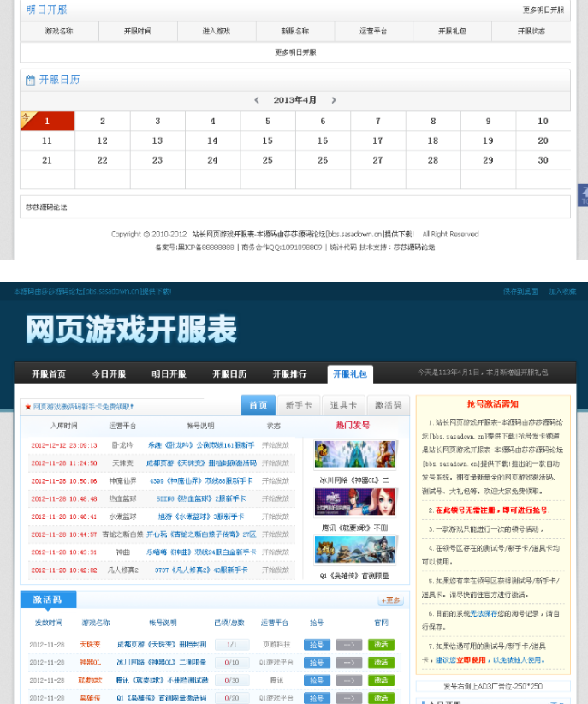Click the arrow button in 枭雄传 row
Image resolution: width=588 pixels, height=704 pixels.
(348, 698)
